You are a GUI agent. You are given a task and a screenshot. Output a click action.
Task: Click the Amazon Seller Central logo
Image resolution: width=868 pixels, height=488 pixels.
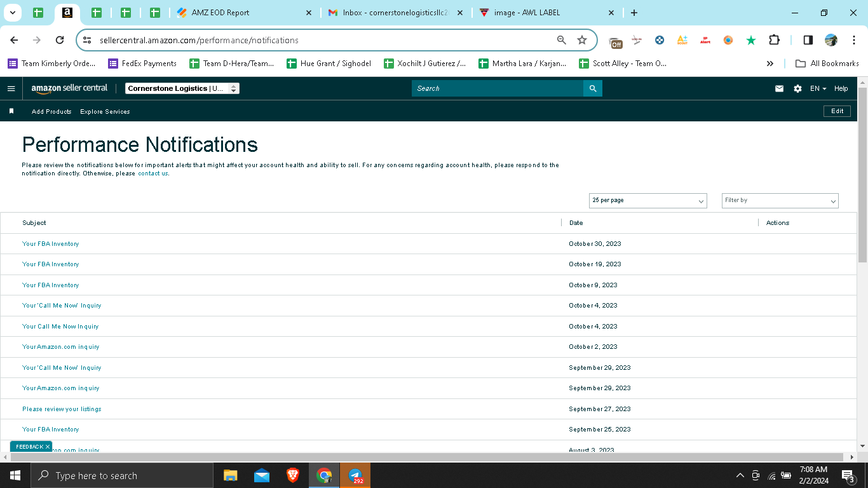(70, 88)
